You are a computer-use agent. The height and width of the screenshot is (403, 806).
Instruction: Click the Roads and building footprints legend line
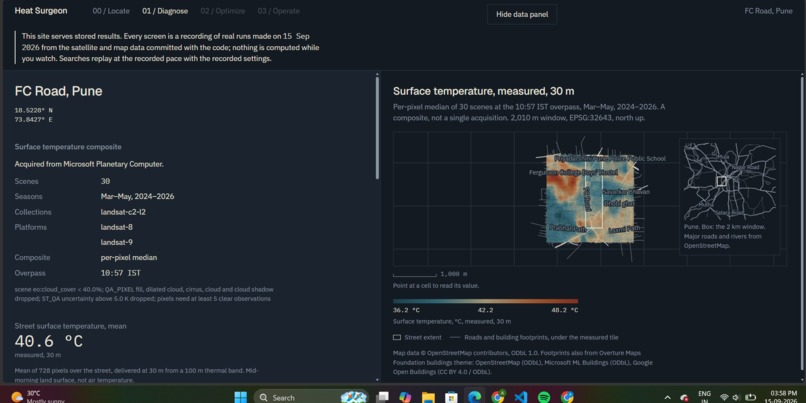455,338
